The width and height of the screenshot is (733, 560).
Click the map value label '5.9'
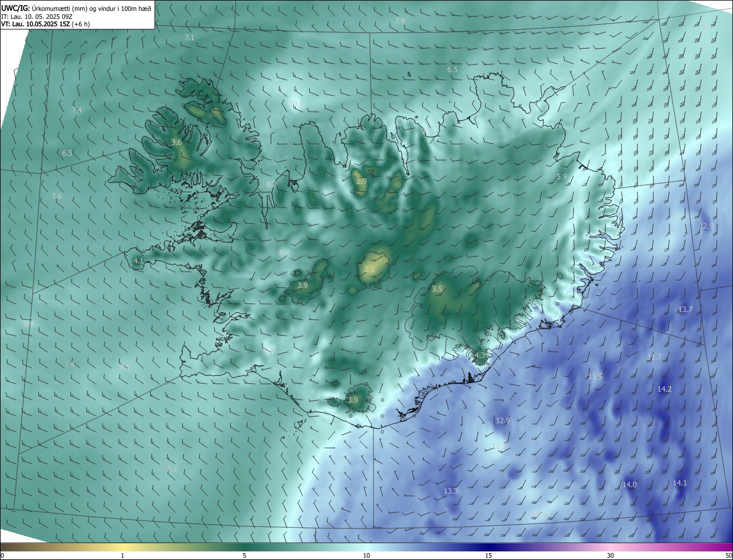click(562, 177)
